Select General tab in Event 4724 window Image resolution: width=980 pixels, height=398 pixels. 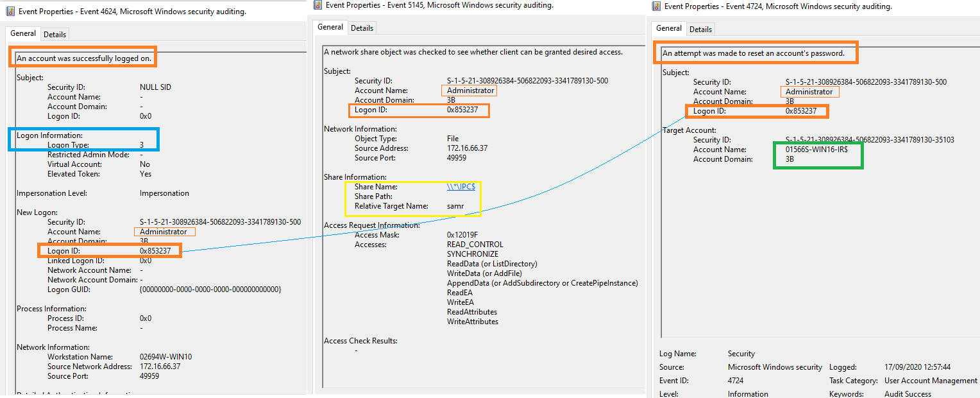[669, 28]
